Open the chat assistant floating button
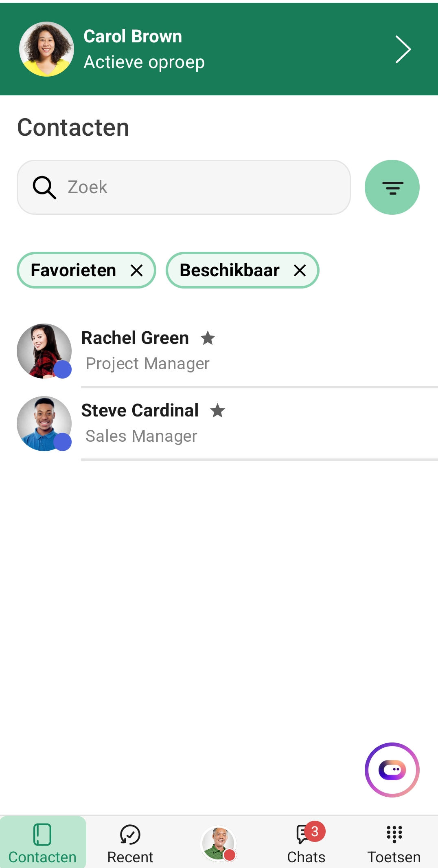This screenshot has height=868, width=438. [392, 769]
